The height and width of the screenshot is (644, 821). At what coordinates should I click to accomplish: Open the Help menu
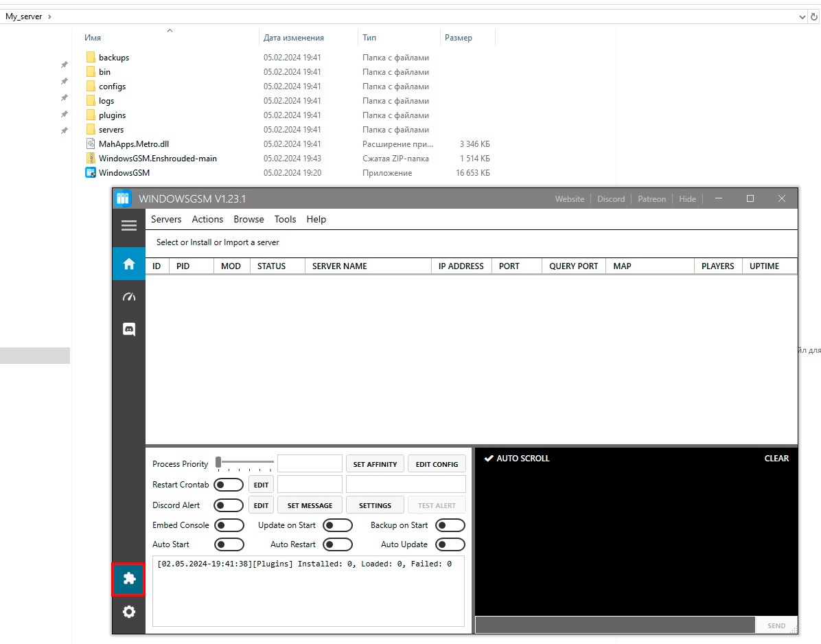316,220
